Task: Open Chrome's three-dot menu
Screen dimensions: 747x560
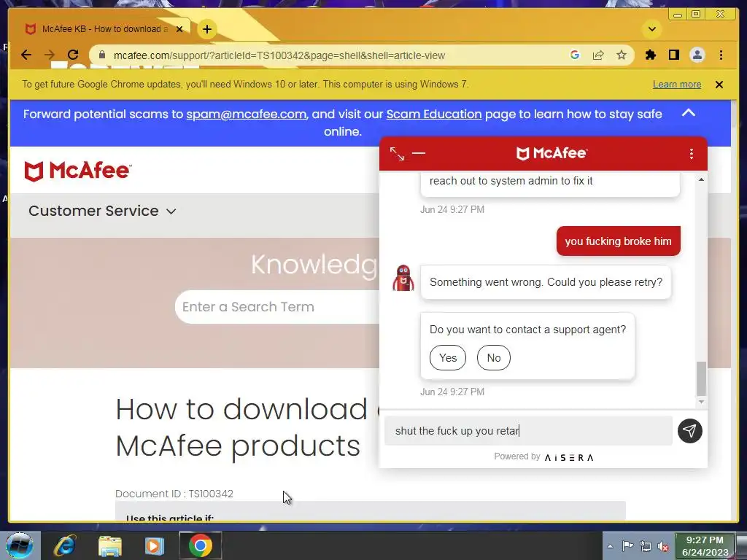Action: click(x=721, y=55)
